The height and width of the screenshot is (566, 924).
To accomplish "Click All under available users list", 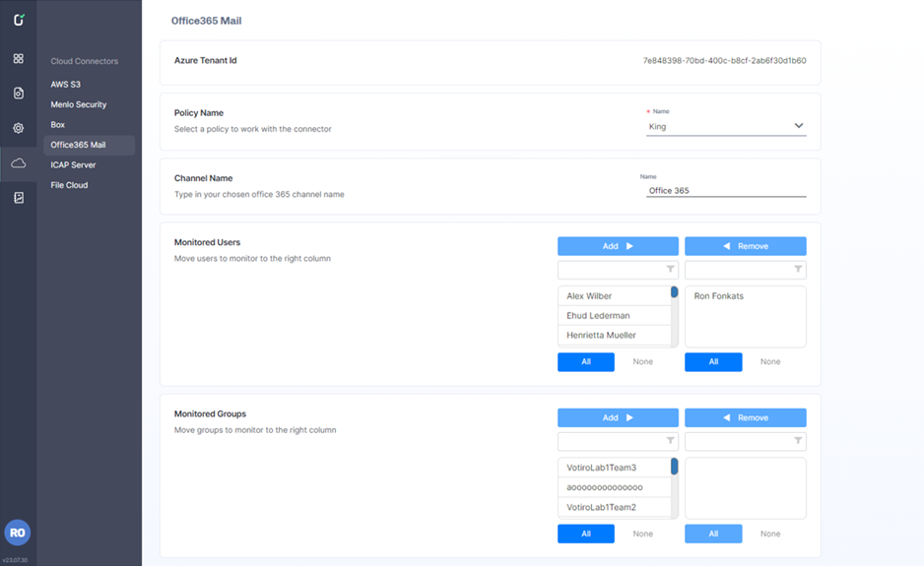I will click(x=586, y=361).
